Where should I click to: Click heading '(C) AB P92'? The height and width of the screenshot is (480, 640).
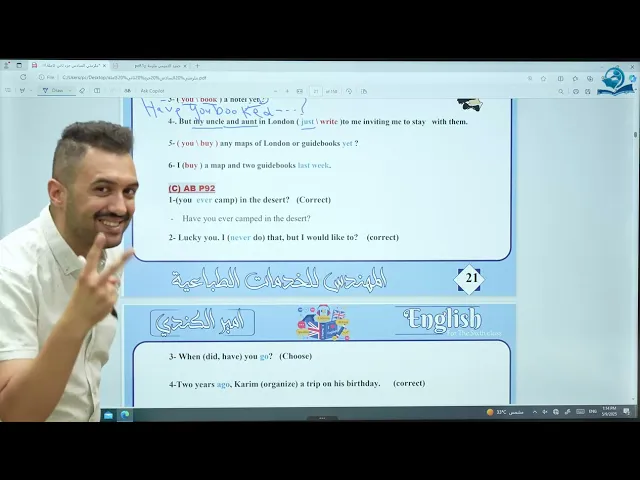(191, 188)
